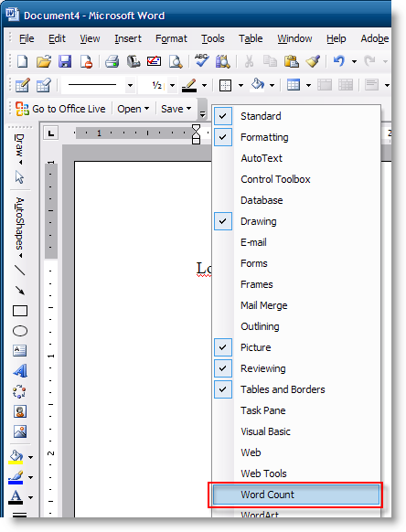Click the Cut scissors icon

click(x=249, y=62)
